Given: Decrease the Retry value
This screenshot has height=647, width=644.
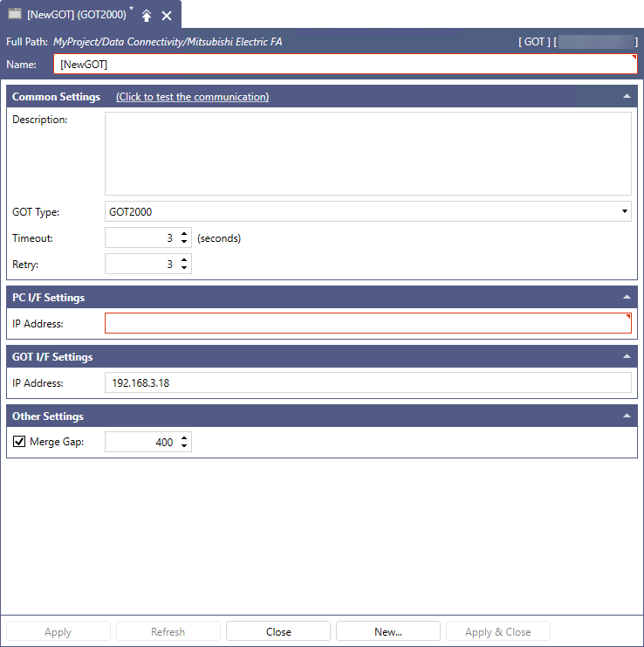Looking at the screenshot, I should [x=184, y=268].
